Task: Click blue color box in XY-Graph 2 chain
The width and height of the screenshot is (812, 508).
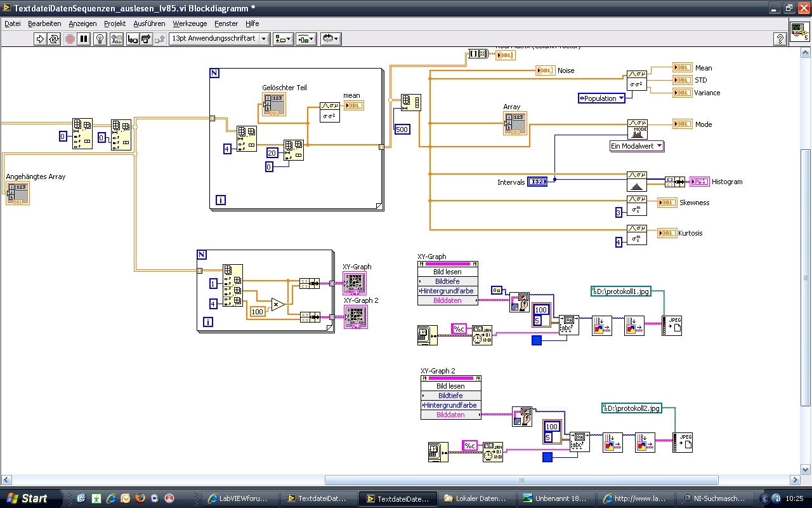Action: (x=547, y=457)
